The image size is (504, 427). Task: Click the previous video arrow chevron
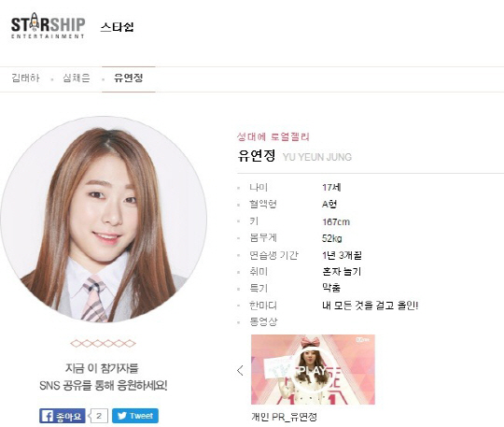(240, 370)
